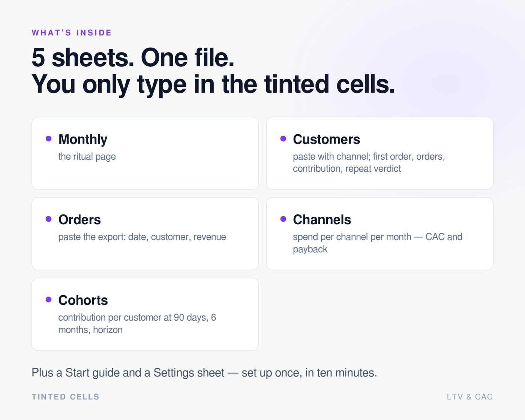Select the Customers card heading
525x420 pixels.
[326, 139]
